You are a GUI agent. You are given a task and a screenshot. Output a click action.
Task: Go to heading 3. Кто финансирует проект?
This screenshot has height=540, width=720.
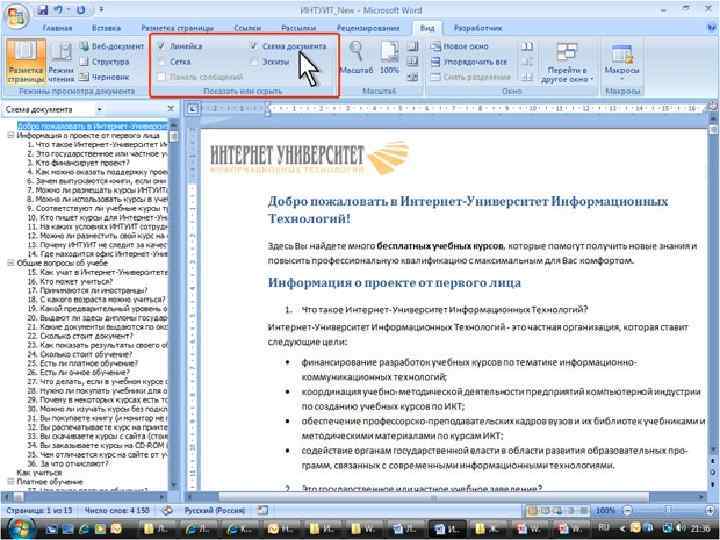(79, 163)
